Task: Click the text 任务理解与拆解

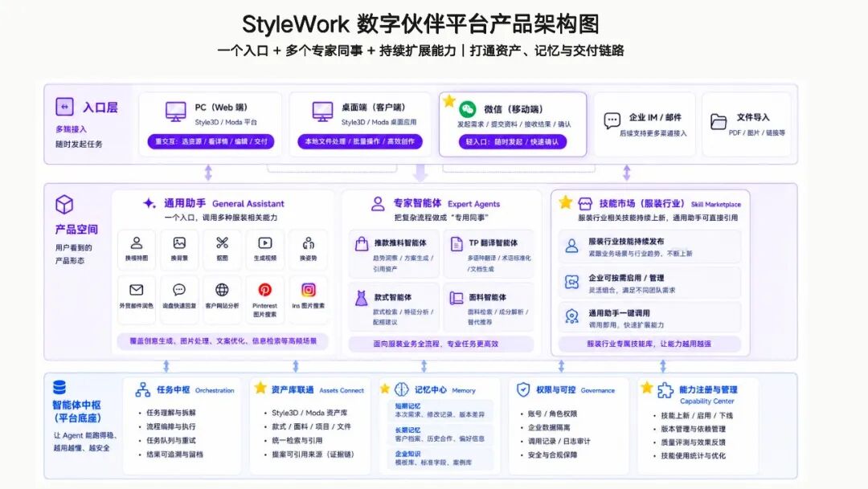Action: [171, 413]
